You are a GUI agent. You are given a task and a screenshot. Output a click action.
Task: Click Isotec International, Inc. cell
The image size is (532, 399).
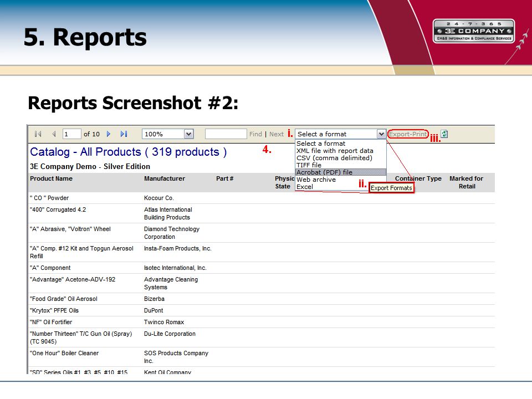coord(175,268)
